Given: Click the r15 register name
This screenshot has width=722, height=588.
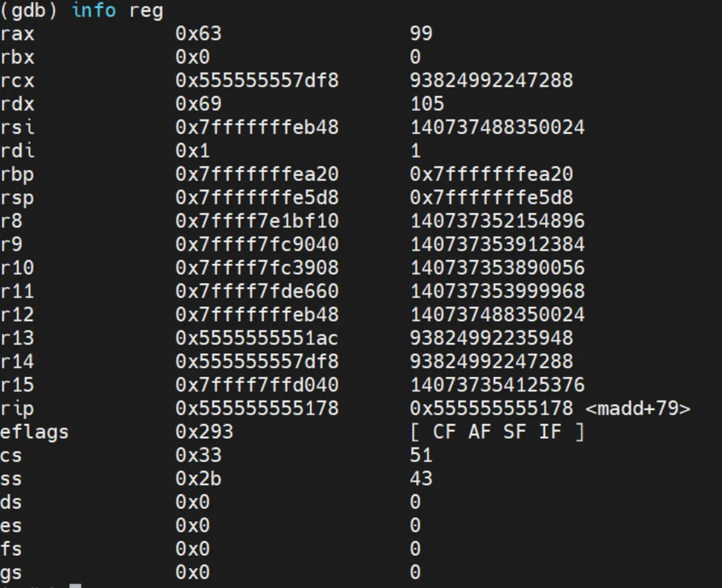Looking at the screenshot, I should [x=17, y=385].
